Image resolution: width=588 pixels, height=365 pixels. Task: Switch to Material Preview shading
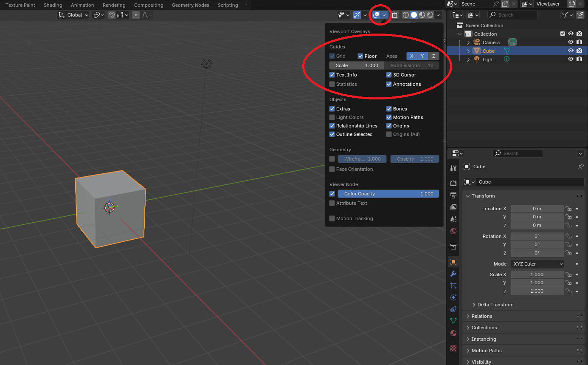pyautogui.click(x=422, y=15)
